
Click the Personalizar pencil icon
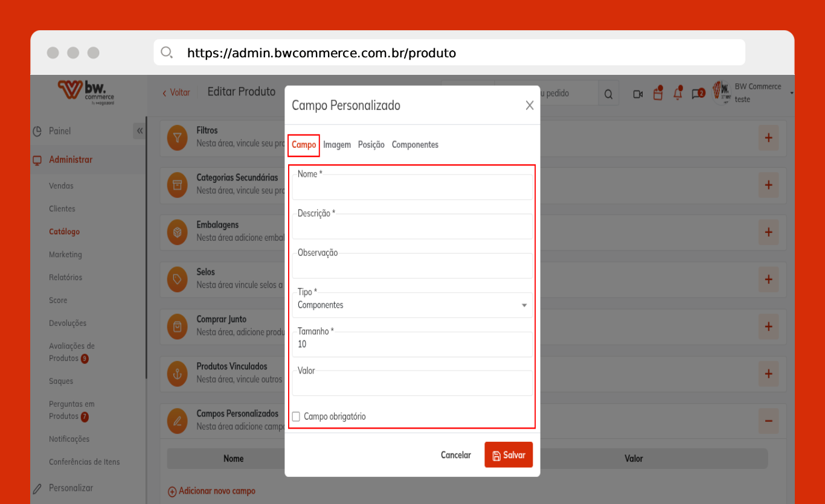click(x=37, y=488)
